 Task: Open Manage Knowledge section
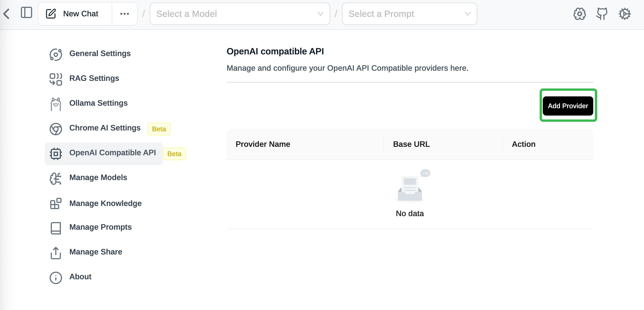(105, 203)
